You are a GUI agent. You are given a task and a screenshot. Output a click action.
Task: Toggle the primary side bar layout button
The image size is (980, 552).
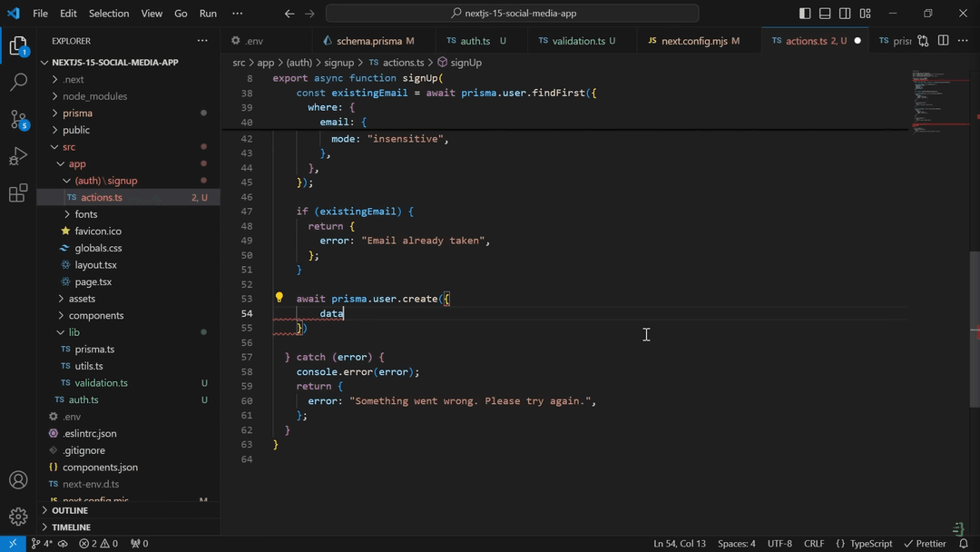pyautogui.click(x=805, y=14)
